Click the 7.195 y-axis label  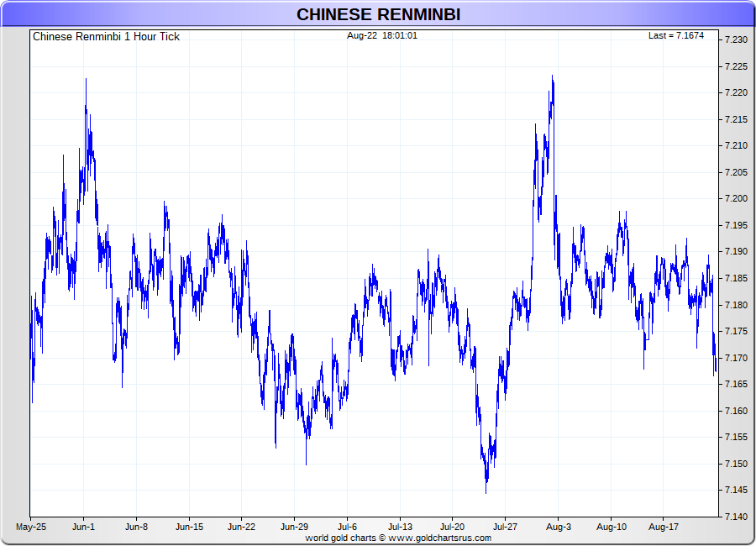coord(736,225)
